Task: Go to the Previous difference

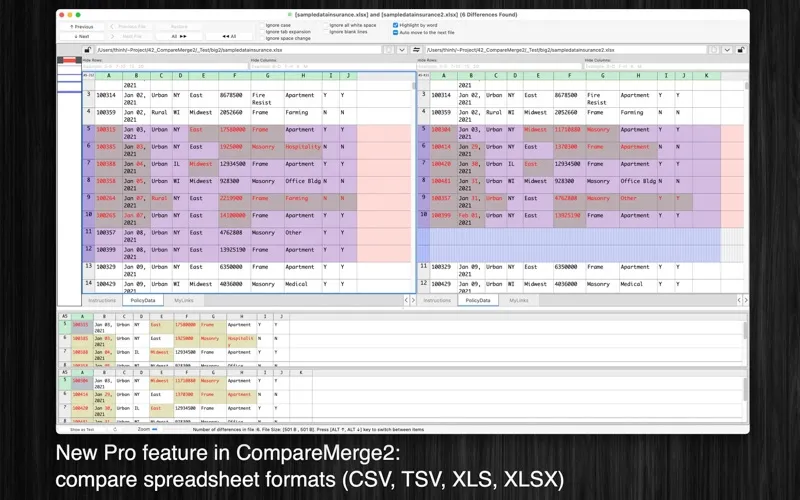Action: [82, 27]
